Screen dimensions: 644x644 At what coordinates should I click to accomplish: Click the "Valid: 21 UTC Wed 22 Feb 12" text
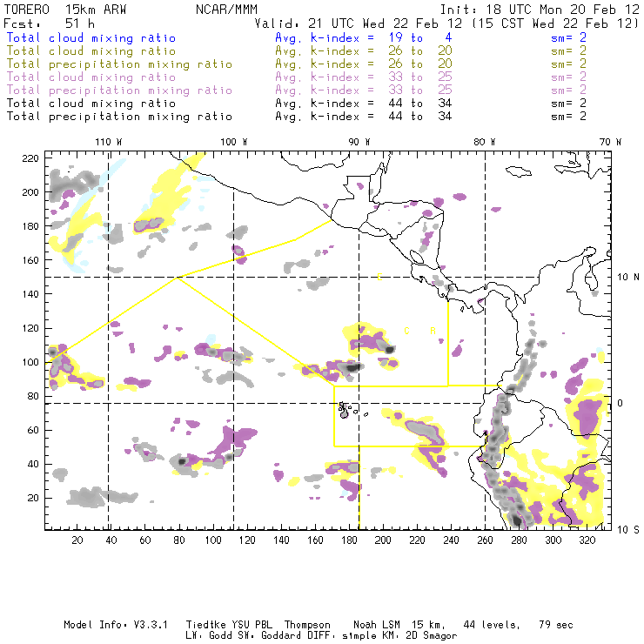(x=359, y=23)
